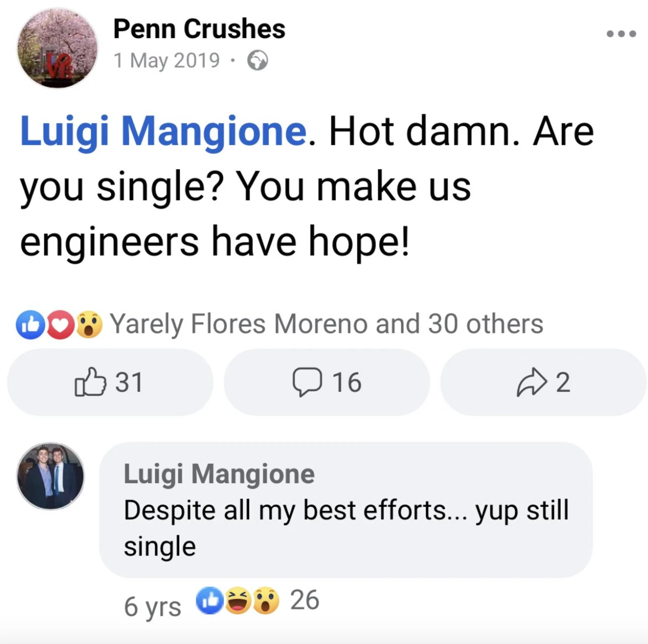648x644 pixels.
Task: Click the blue tagged name in the post text
Action: (164, 131)
